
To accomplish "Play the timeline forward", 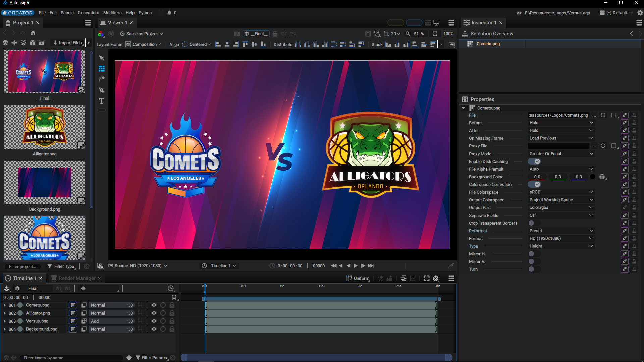I will click(356, 266).
